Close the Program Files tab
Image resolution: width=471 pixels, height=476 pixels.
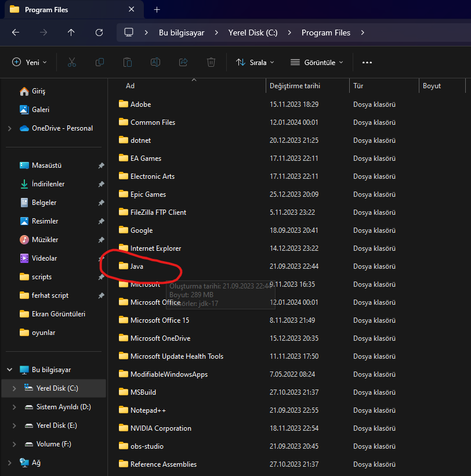[x=131, y=9]
